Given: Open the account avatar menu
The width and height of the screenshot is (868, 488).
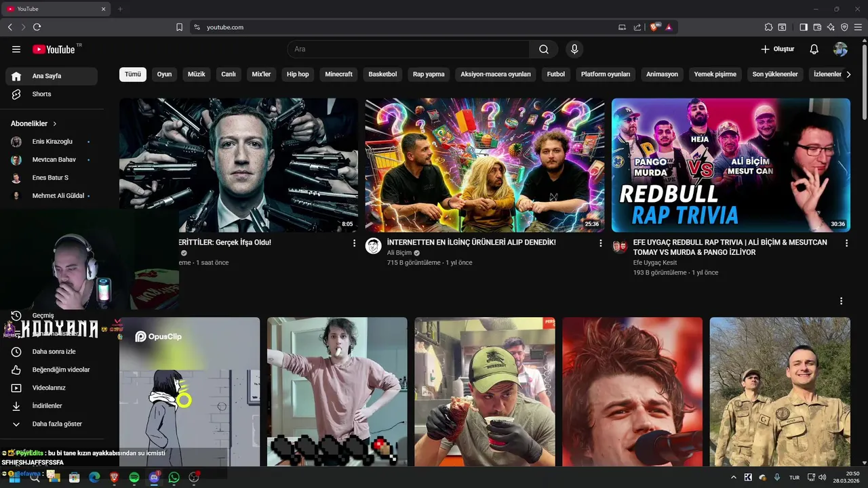Looking at the screenshot, I should pos(840,49).
